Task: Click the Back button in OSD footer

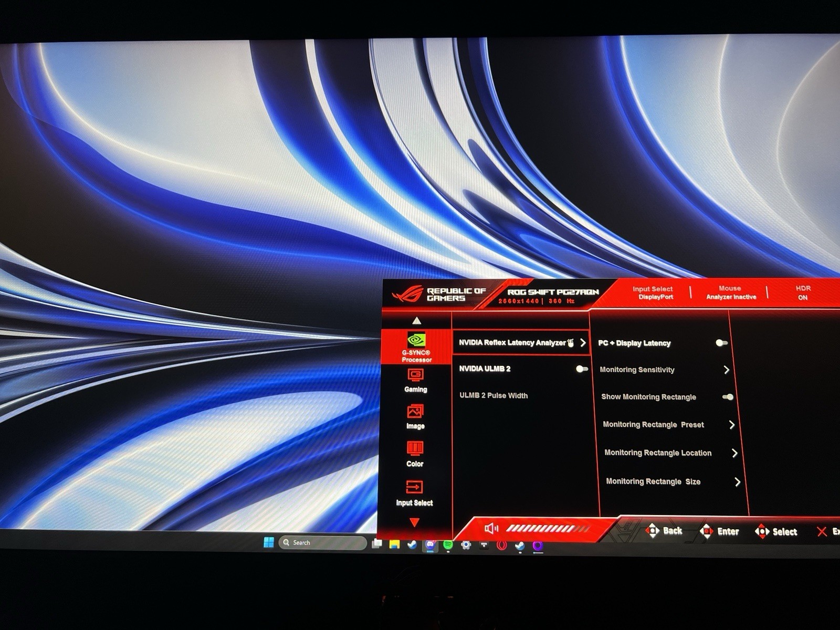Action: (664, 531)
